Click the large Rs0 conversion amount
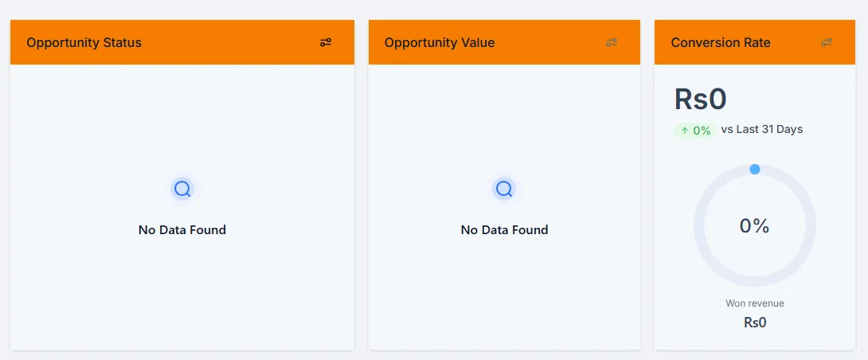This screenshot has width=868, height=360. (x=700, y=100)
